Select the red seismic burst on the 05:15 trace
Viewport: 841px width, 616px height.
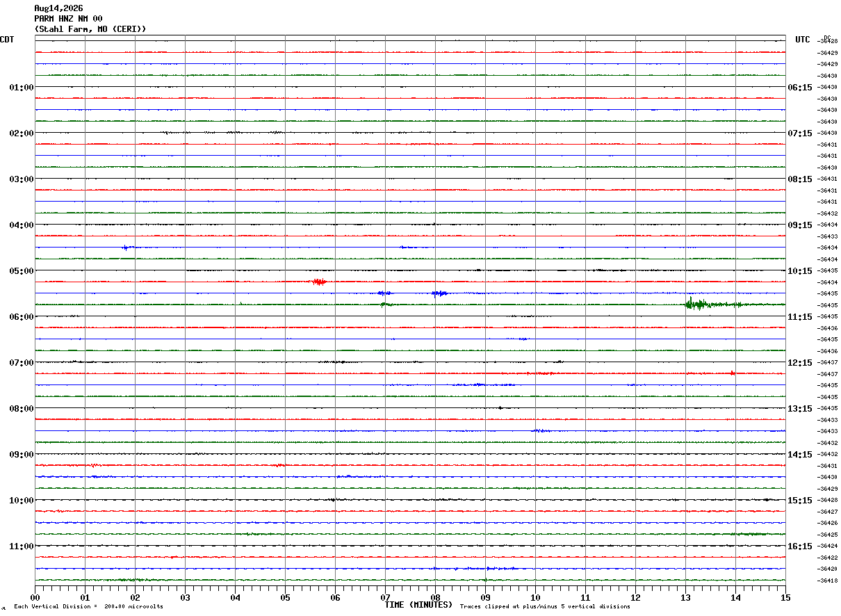pos(319,282)
